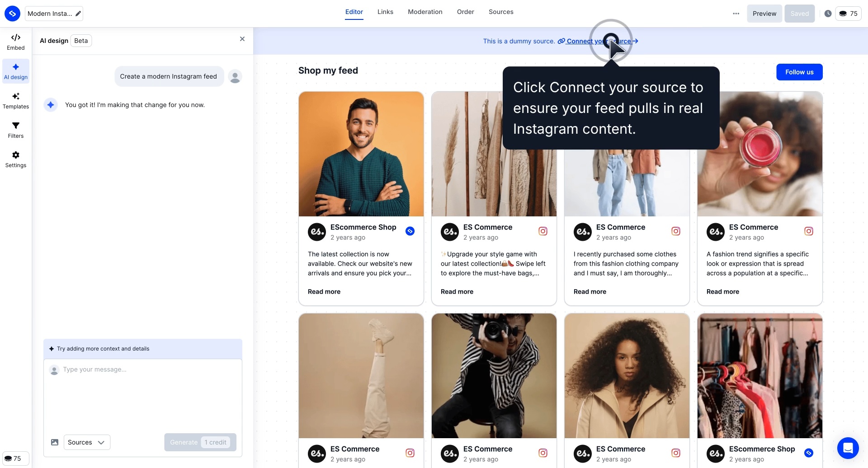The height and width of the screenshot is (468, 868).
Task: Click Instagram icon on Upgrade your style post
Action: (x=543, y=231)
